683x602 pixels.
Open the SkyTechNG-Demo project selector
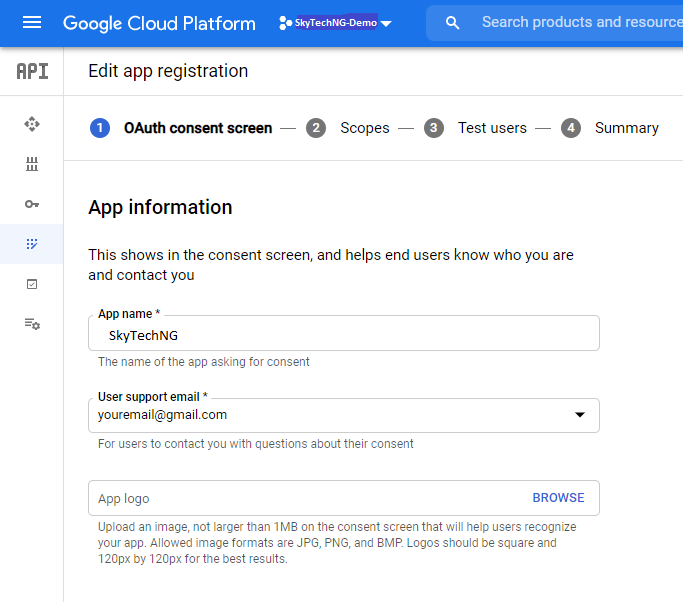(335, 23)
